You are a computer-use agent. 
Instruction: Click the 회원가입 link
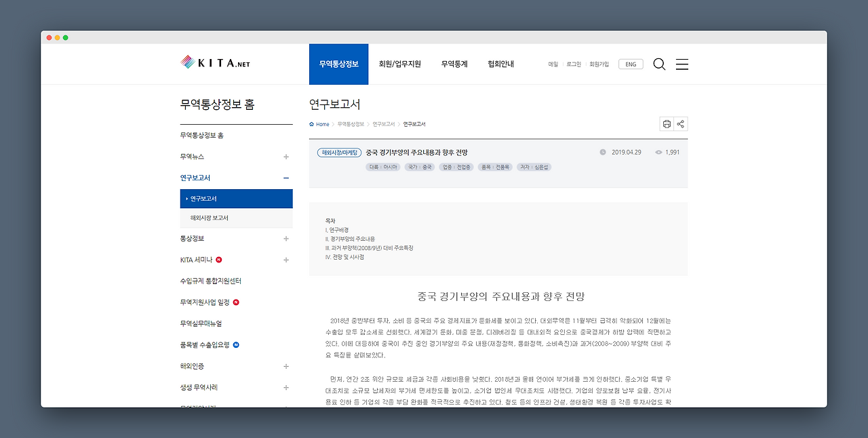point(599,64)
